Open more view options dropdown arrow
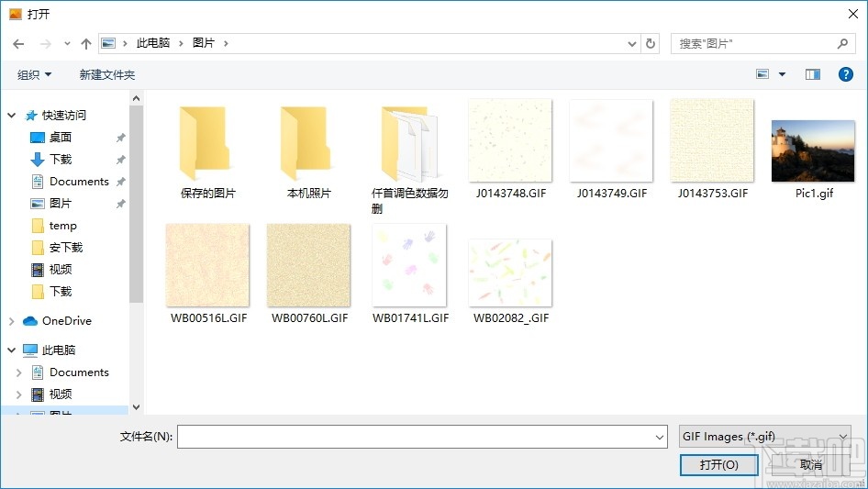The width and height of the screenshot is (868, 489). (782, 74)
